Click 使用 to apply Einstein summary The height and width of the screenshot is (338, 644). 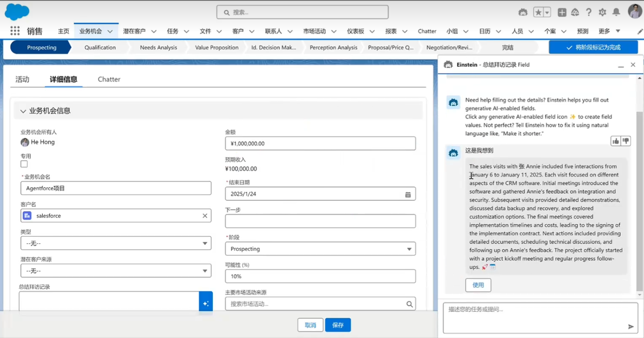478,285
